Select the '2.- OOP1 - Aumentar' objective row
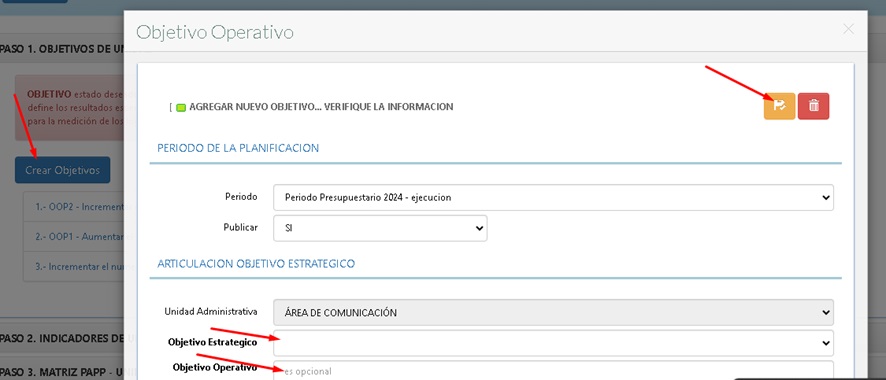The height and width of the screenshot is (380, 886). coord(74,237)
